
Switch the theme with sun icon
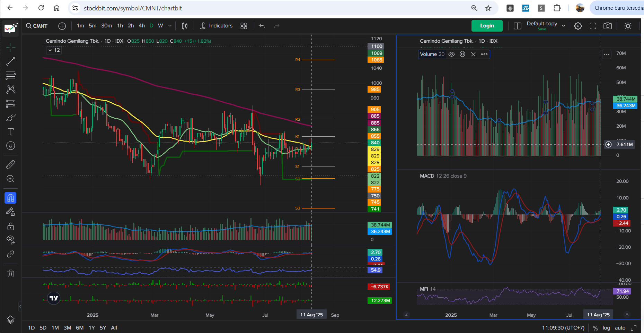click(x=628, y=26)
